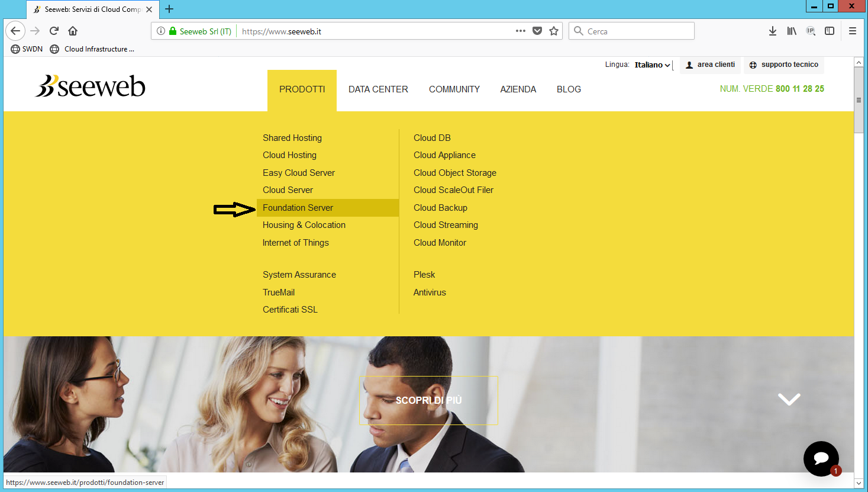Click the white down chevron on the banner
The image size is (868, 492).
789,399
